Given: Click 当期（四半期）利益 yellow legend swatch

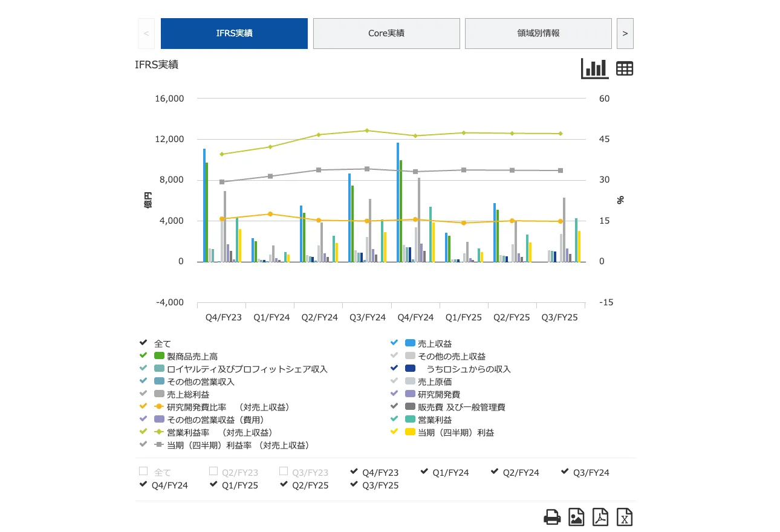Looking at the screenshot, I should point(411,432).
